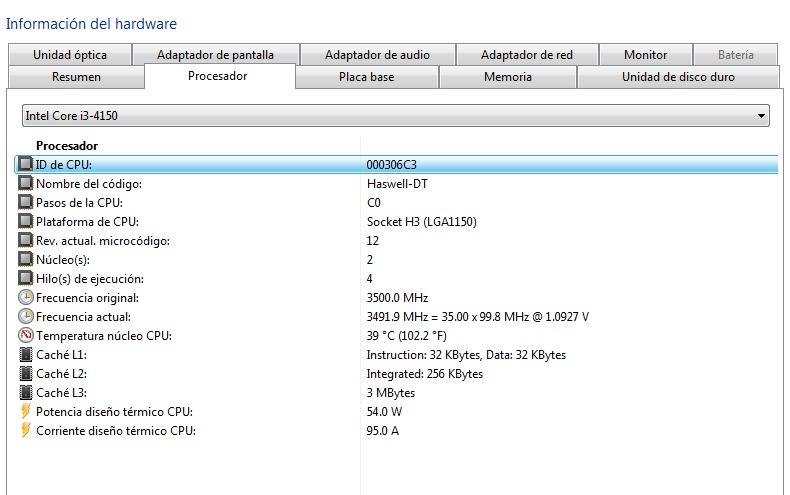
Task: Click the memory icon beside Caché L3
Action: 25,393
